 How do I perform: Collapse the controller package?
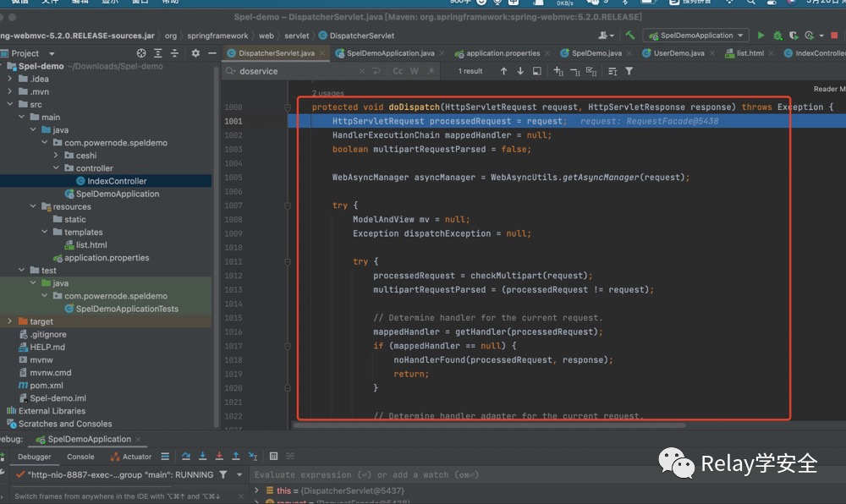pos(56,168)
